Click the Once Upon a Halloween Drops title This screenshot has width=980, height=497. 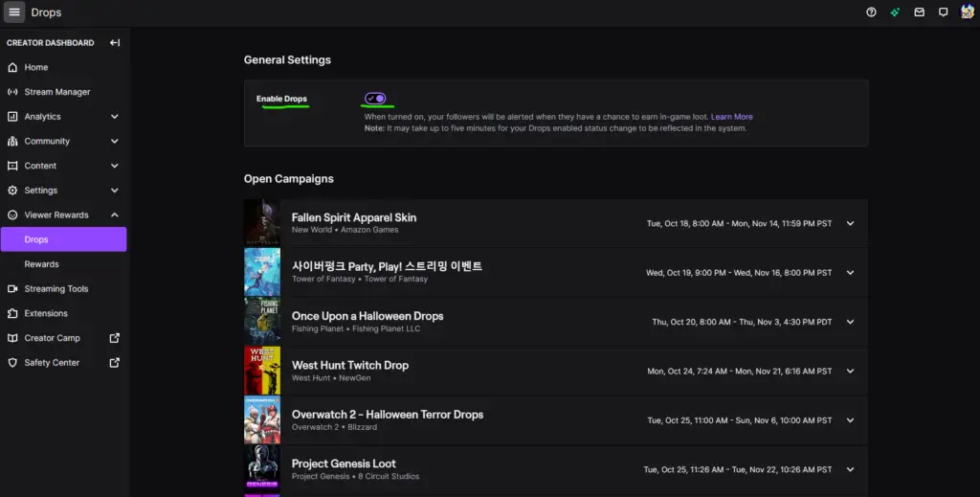(x=367, y=316)
